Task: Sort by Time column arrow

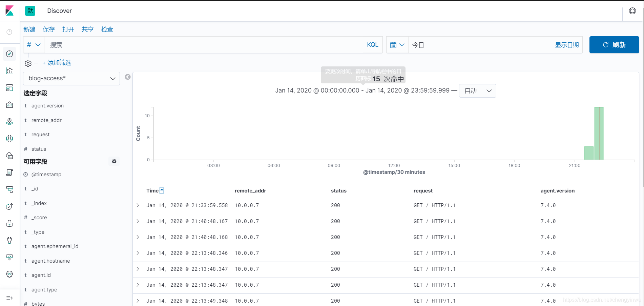Action: [162, 190]
